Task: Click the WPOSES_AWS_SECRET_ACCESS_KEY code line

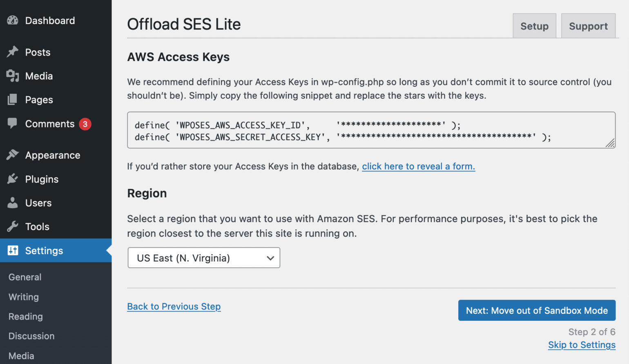Action: tap(343, 137)
